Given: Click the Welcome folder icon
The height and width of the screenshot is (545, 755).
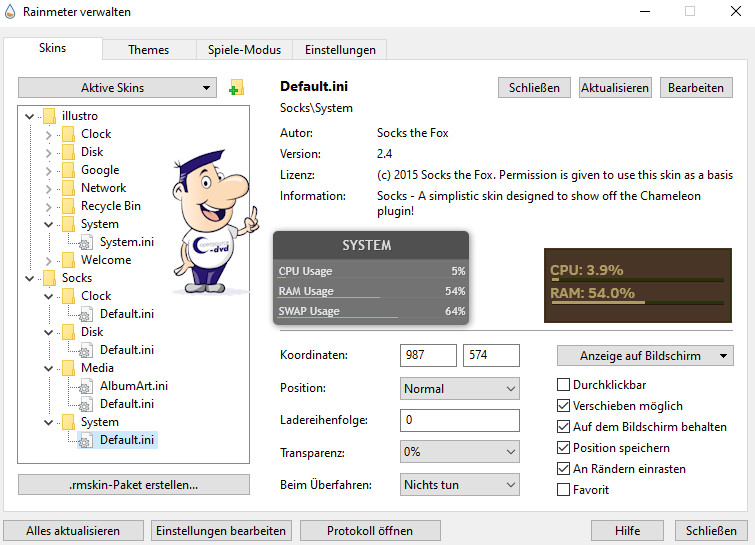Looking at the screenshot, I should 67,260.
